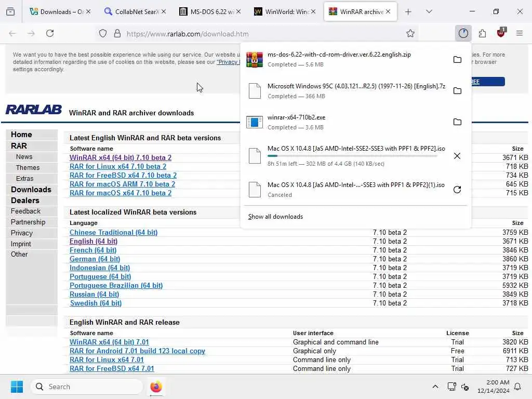Click the taskbar clock showing 2:00 AM

[x=494, y=387]
